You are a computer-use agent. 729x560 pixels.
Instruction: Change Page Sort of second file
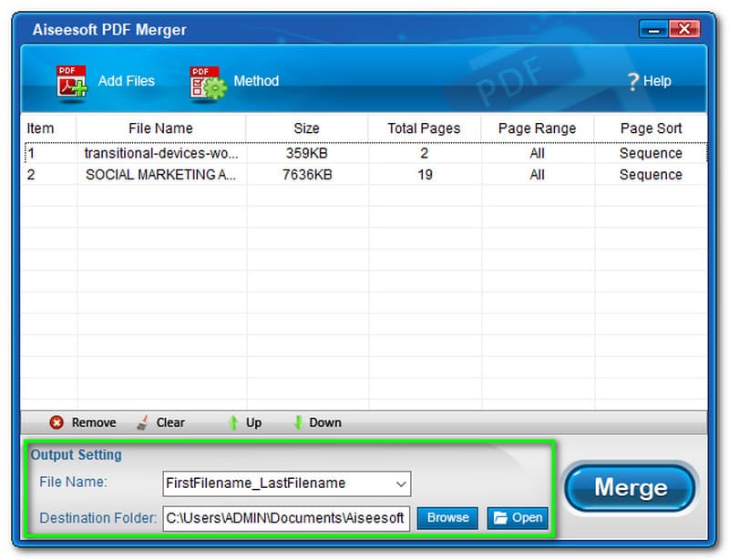(x=651, y=175)
